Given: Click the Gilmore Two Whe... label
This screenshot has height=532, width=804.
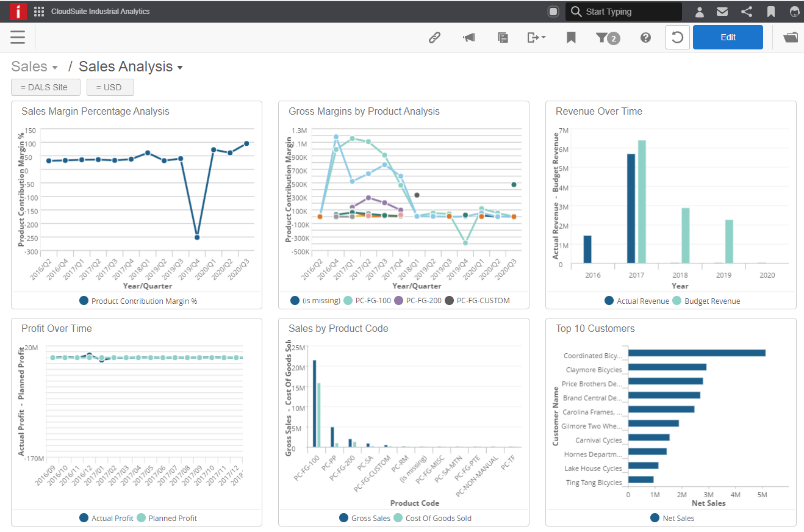Looking at the screenshot, I should (x=592, y=426).
